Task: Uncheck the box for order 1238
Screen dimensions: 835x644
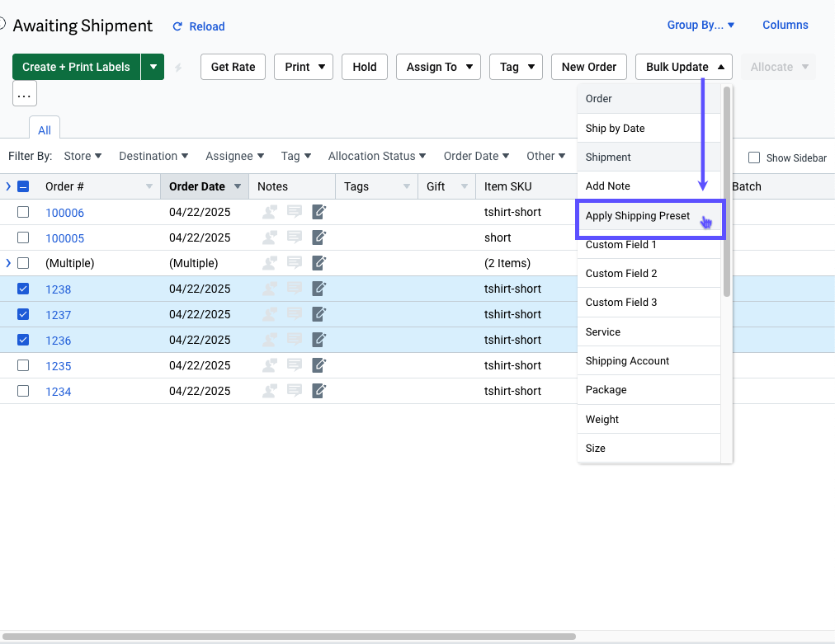Action: 23,289
